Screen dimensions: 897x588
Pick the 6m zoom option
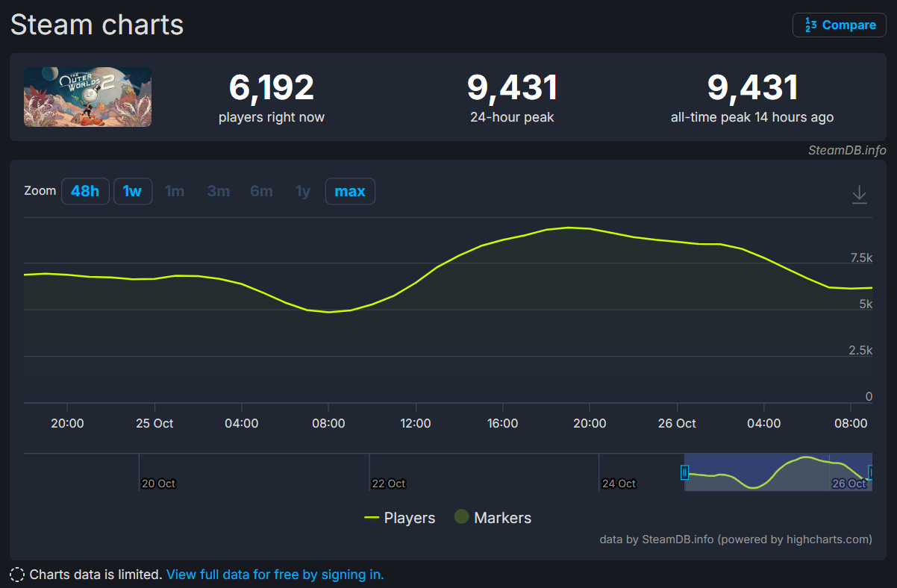(261, 191)
